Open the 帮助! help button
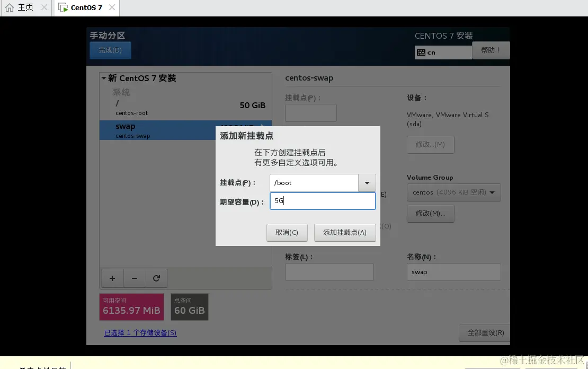 click(491, 50)
